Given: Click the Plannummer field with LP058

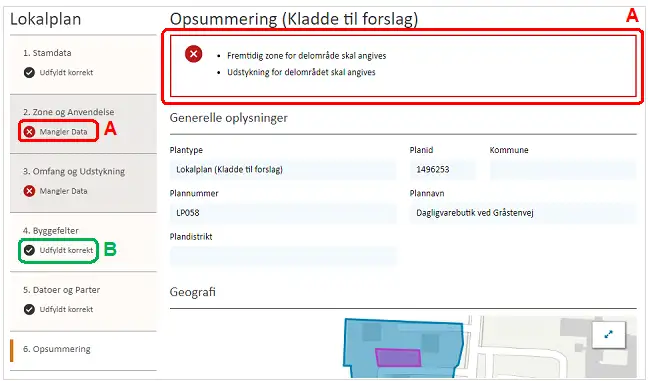Looking at the screenshot, I should pyautogui.click(x=283, y=213).
